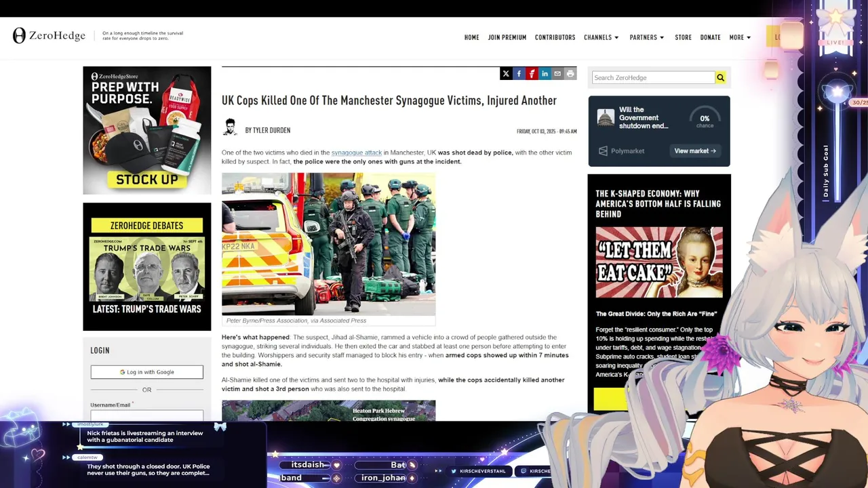This screenshot has height=488, width=868.
Task: Open JOIN PREMIUM page
Action: click(507, 37)
